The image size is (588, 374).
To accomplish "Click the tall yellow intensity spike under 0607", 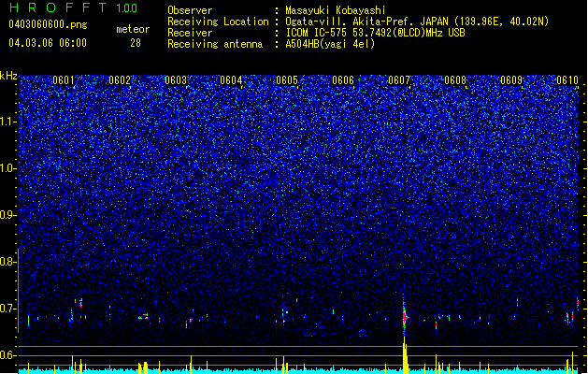I will point(405,355).
